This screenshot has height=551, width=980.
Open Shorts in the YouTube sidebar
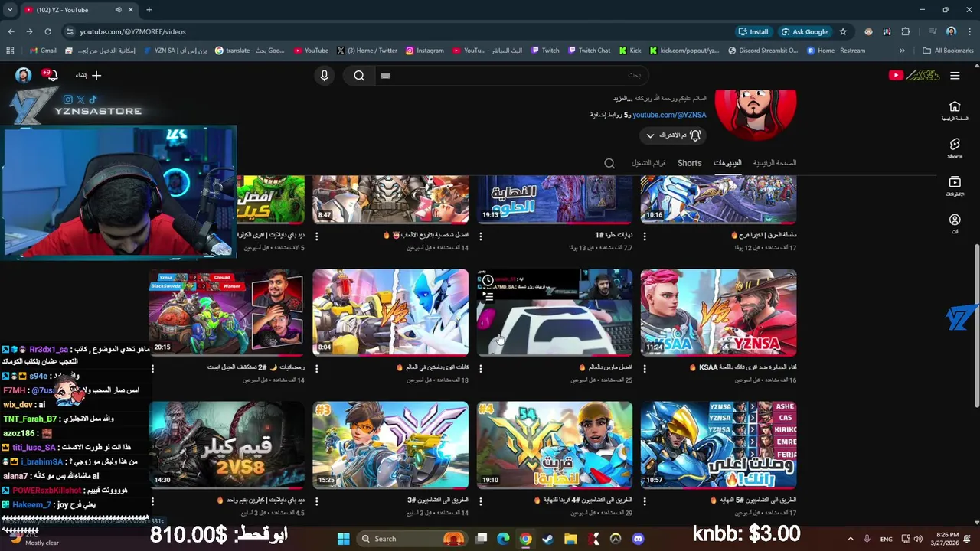955,148
